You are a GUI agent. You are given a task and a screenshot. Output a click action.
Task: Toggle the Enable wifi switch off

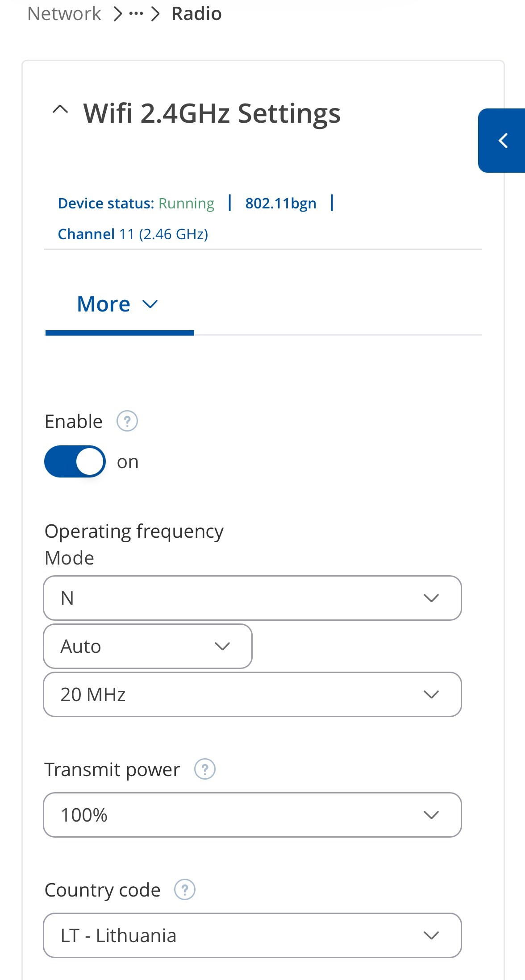click(x=75, y=461)
